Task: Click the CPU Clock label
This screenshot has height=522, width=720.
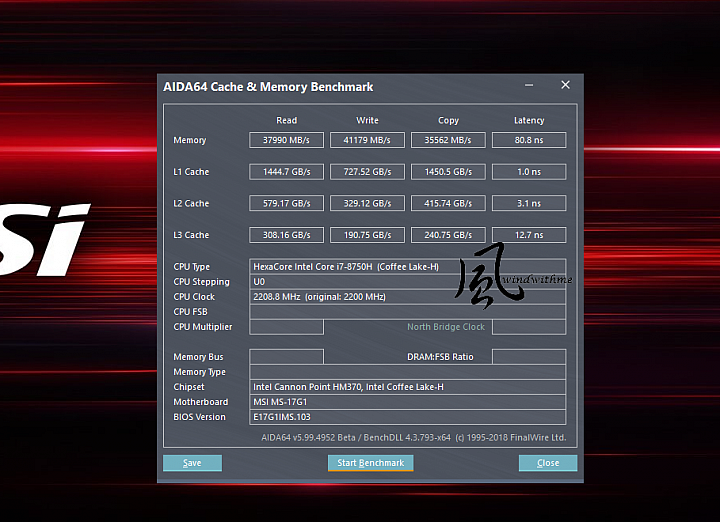Action: [194, 297]
